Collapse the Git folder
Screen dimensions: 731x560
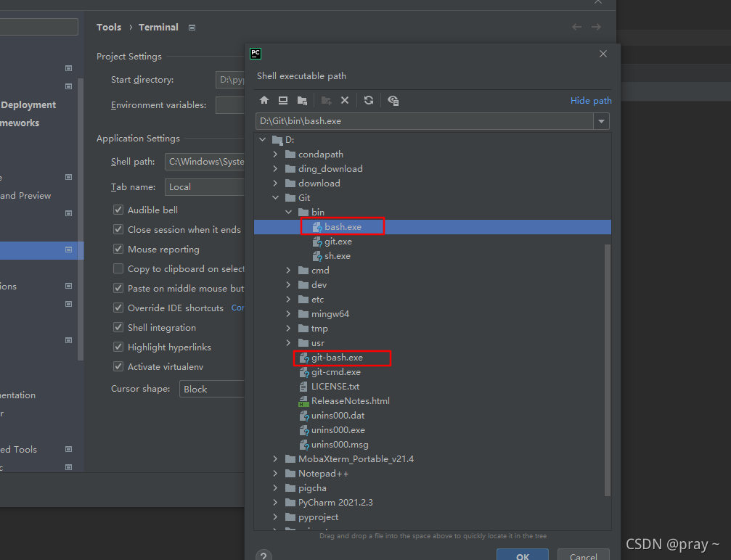[x=276, y=197]
